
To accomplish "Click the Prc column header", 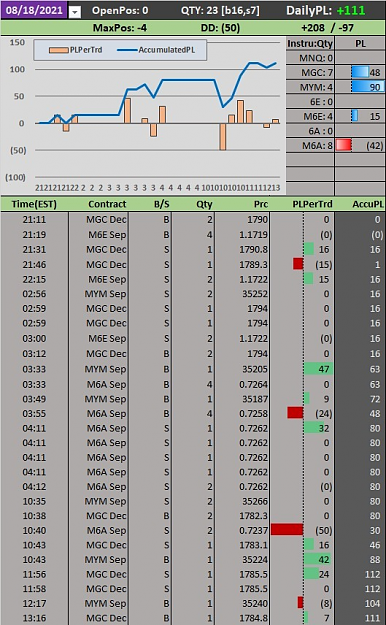I will (261, 204).
